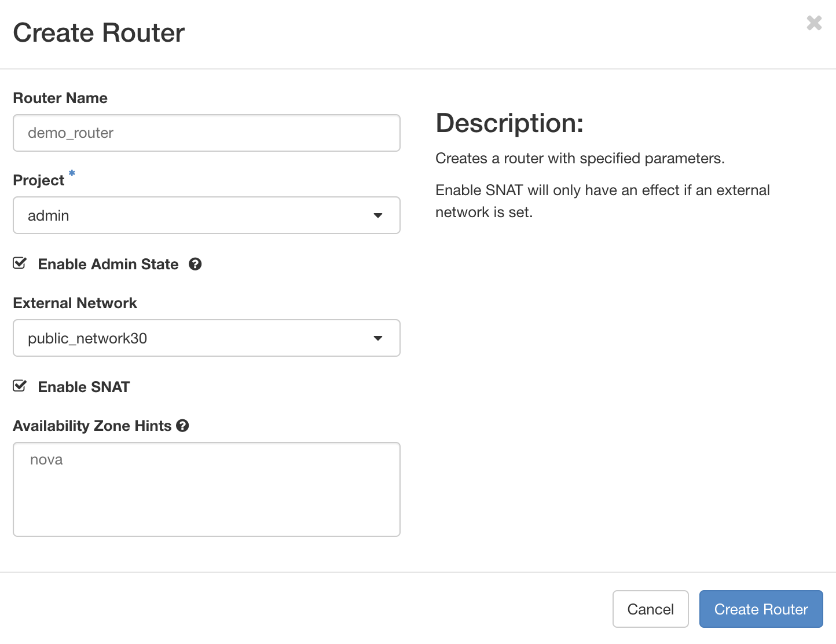The image size is (836, 644).
Task: Click the checkmark inside Enable Admin State box
Action: coord(19,263)
